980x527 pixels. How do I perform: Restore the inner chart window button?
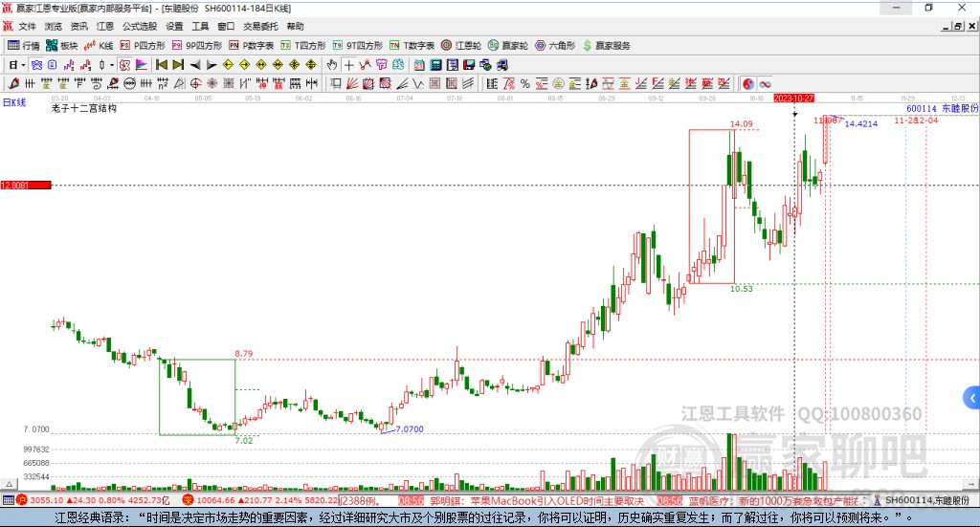click(958, 26)
